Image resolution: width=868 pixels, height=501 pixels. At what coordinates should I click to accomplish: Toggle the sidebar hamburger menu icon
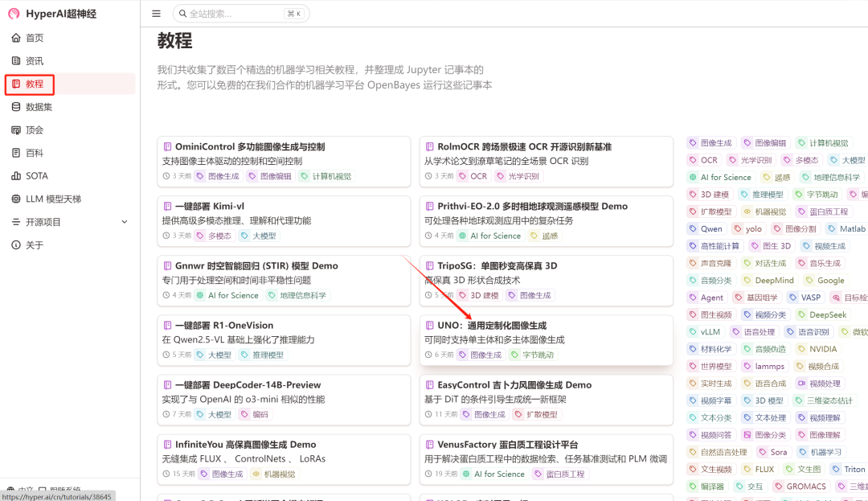click(156, 14)
